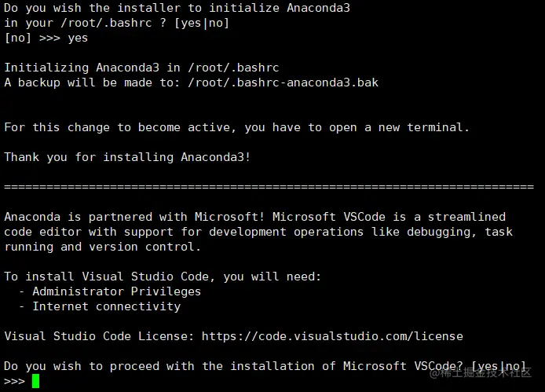Click 'Thank you for installing Anaconda3!' line
The image size is (545, 392).
127,157
